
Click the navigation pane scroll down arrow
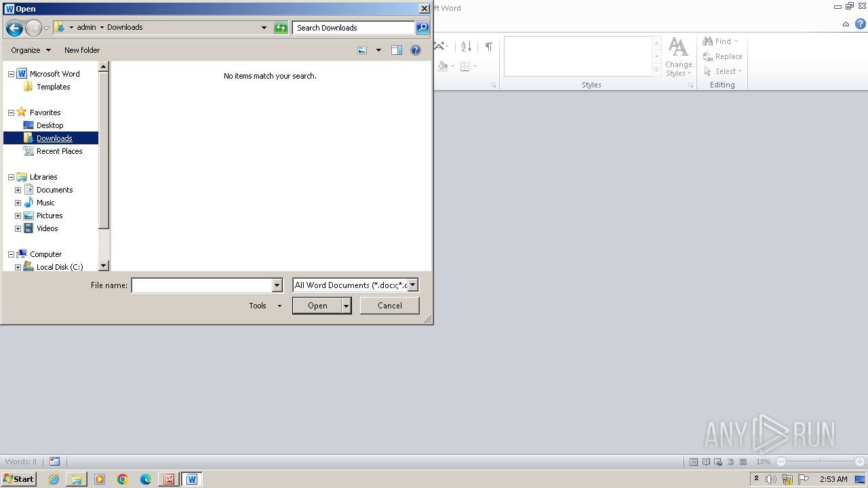pos(104,266)
